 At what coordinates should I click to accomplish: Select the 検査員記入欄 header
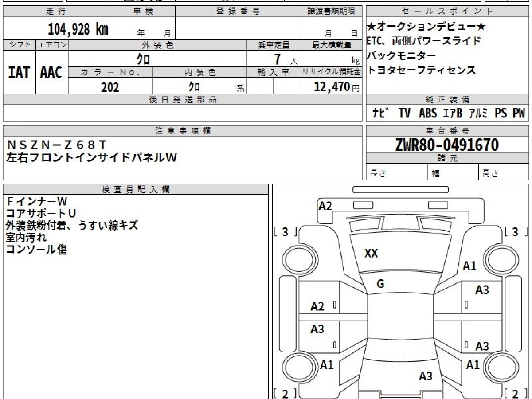click(136, 189)
